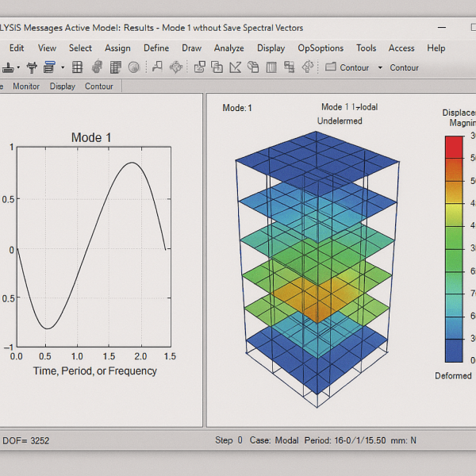Click the plug-shaped toolbar icon
476x476 pixels.
pos(32,67)
